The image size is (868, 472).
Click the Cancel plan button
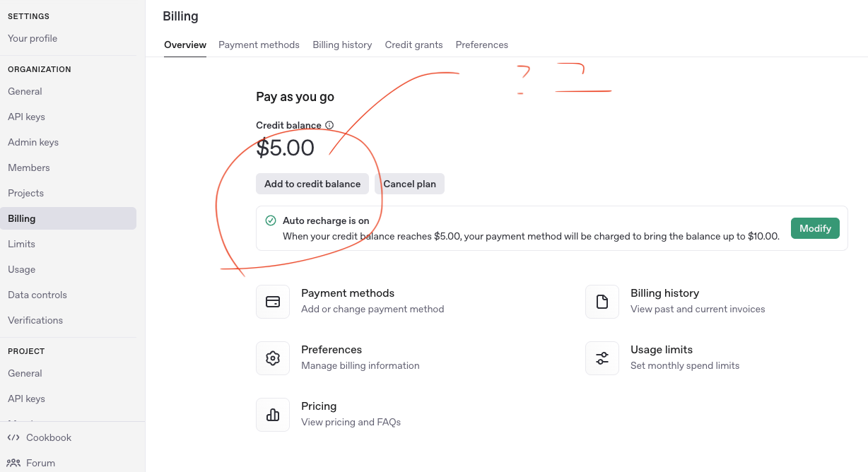coord(409,184)
